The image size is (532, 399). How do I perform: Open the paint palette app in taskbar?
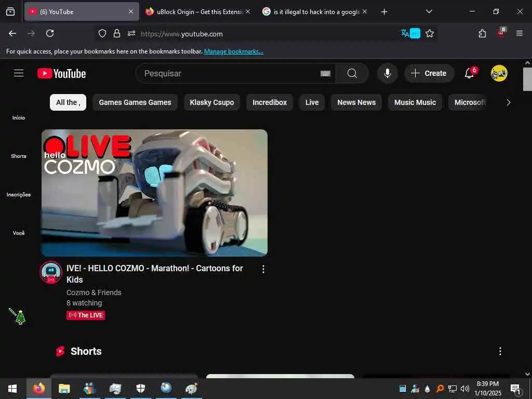(x=191, y=389)
